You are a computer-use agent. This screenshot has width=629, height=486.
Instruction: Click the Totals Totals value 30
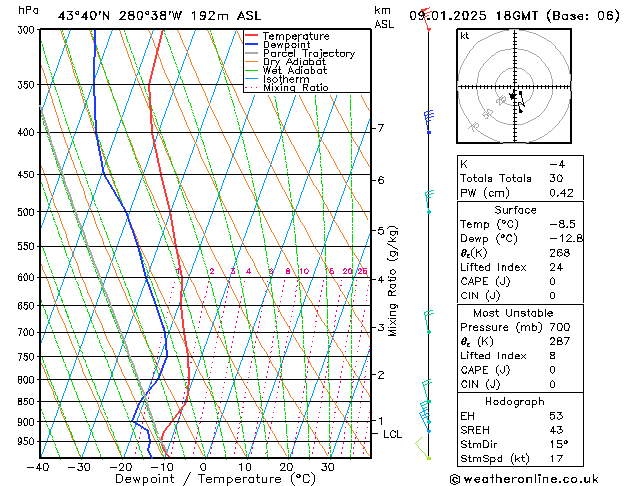coord(556,178)
